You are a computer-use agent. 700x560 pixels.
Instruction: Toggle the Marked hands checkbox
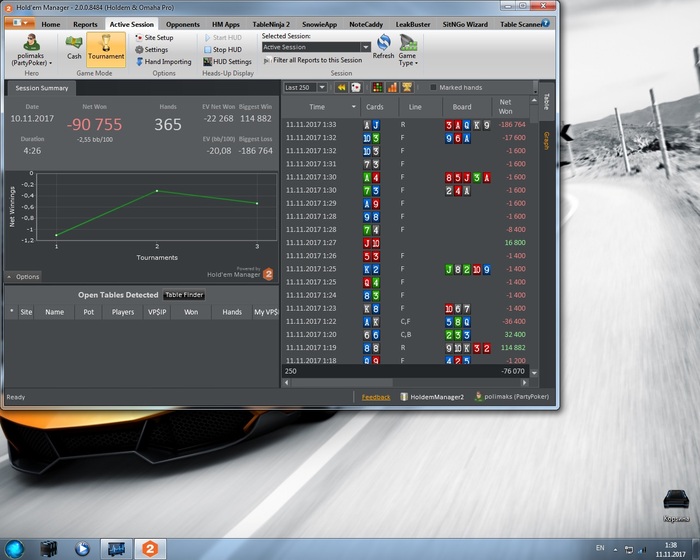tap(433, 88)
